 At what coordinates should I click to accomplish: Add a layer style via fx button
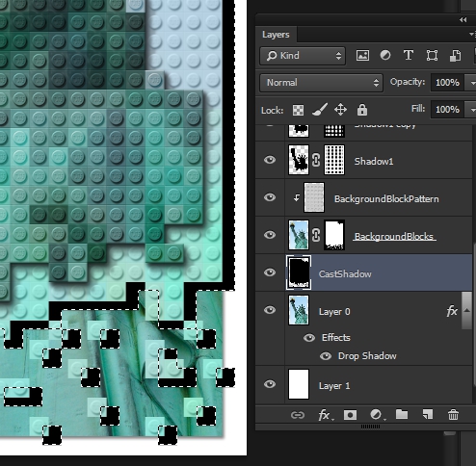326,415
